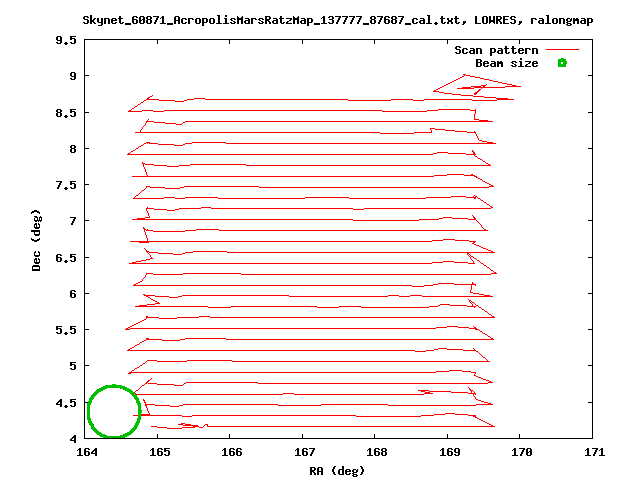Click the y-axis tick label 8

[73, 149]
